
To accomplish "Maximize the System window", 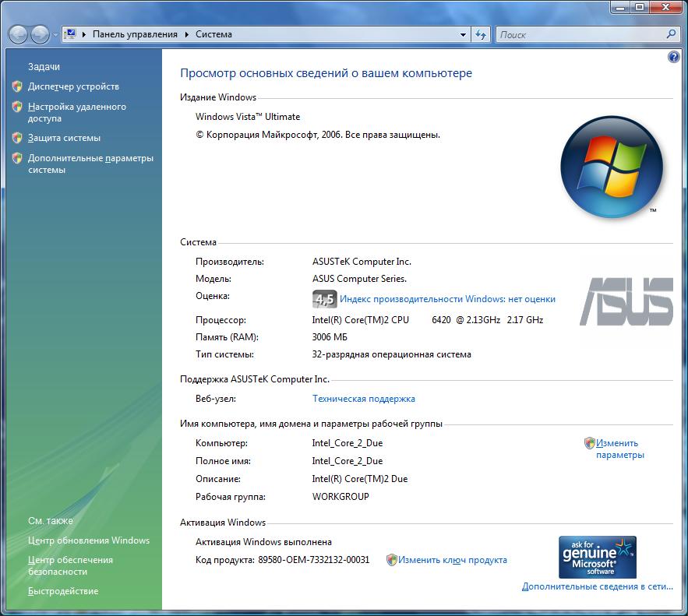I will pyautogui.click(x=640, y=8).
